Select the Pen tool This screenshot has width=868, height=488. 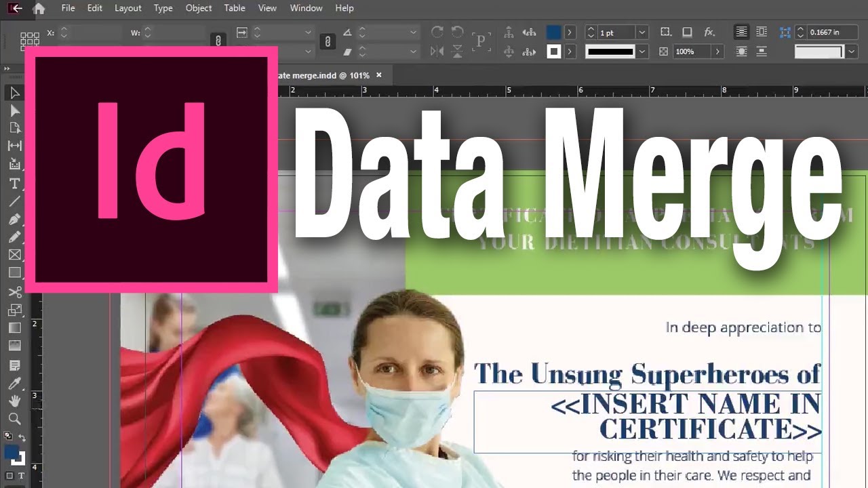14,219
